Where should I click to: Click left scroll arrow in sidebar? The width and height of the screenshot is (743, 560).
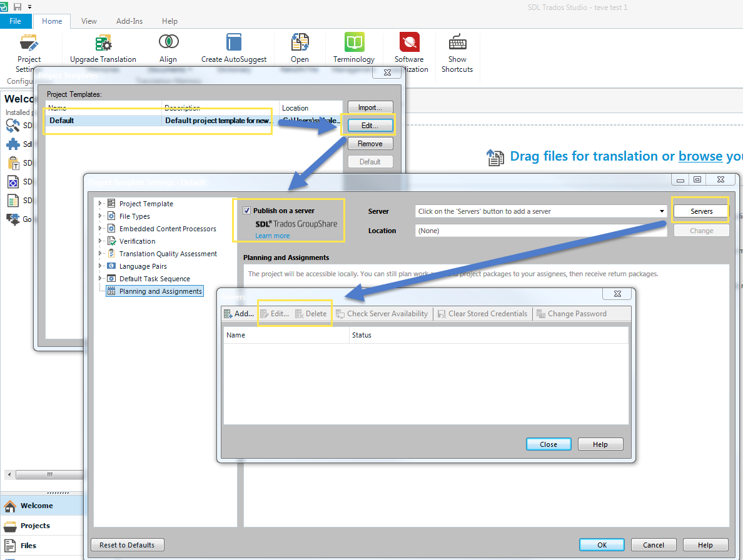click(9, 474)
